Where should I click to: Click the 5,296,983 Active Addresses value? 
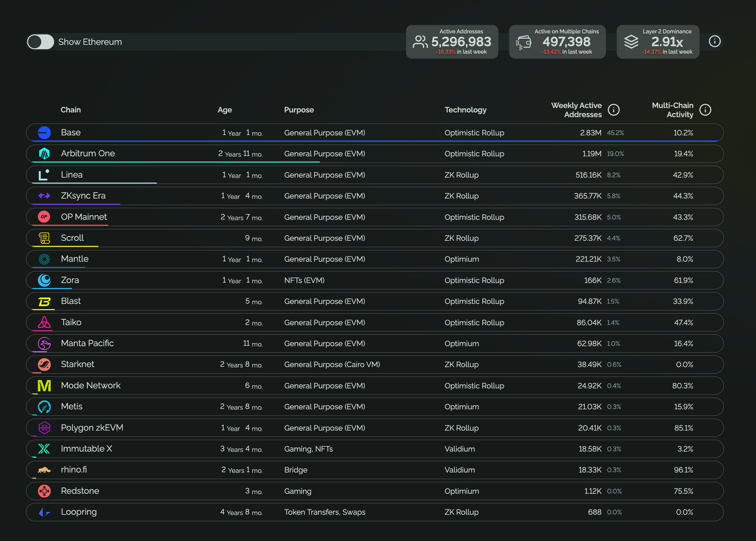[461, 42]
